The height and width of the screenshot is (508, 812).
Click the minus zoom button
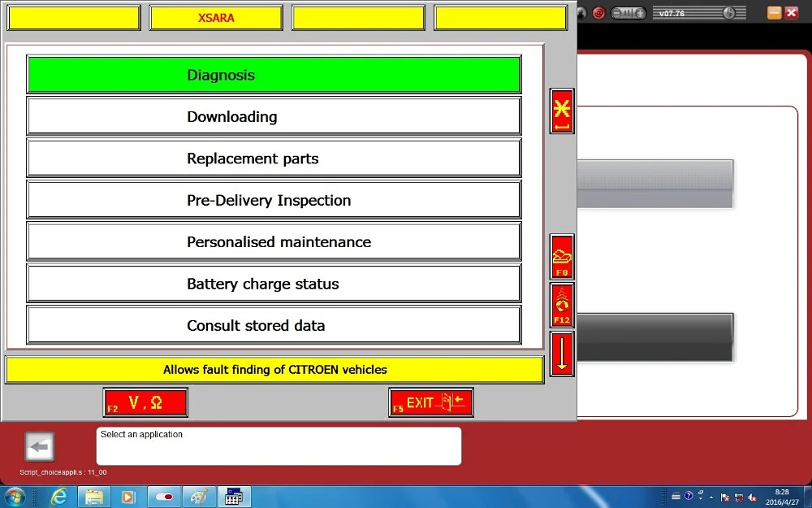click(617, 13)
